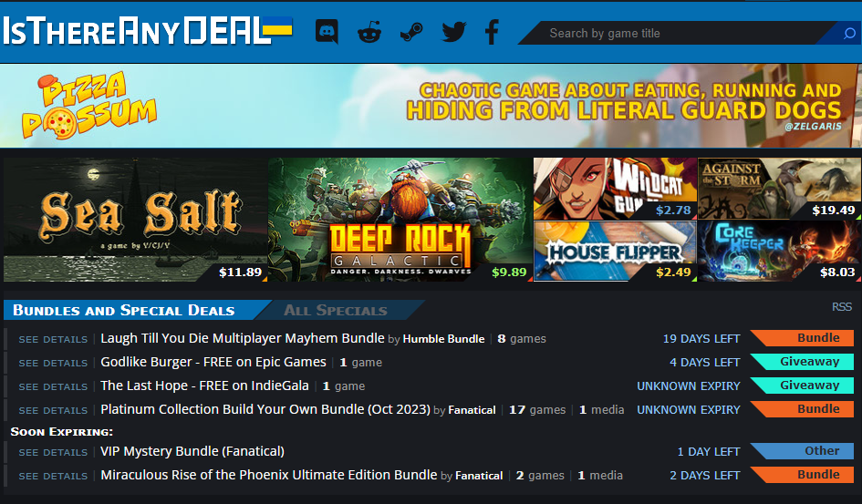This screenshot has height=504, width=862.
Task: Open the Deep Rock Galactic deal
Action: (400, 220)
